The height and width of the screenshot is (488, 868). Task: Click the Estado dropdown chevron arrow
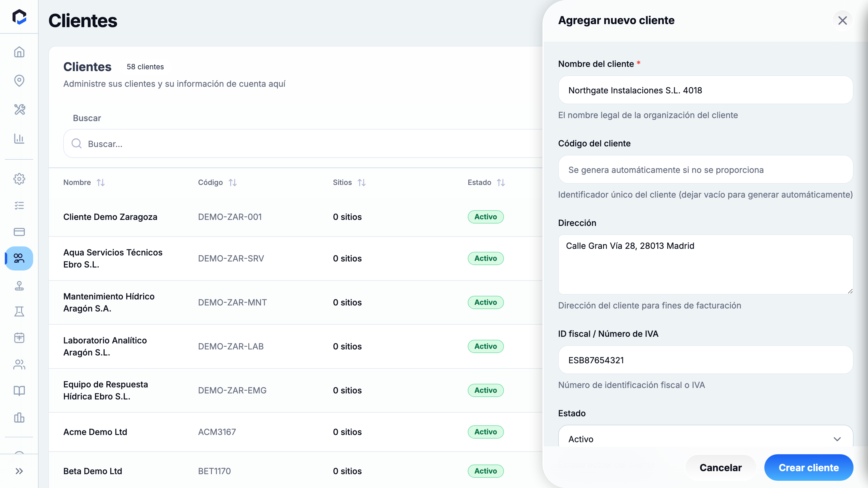tap(837, 439)
